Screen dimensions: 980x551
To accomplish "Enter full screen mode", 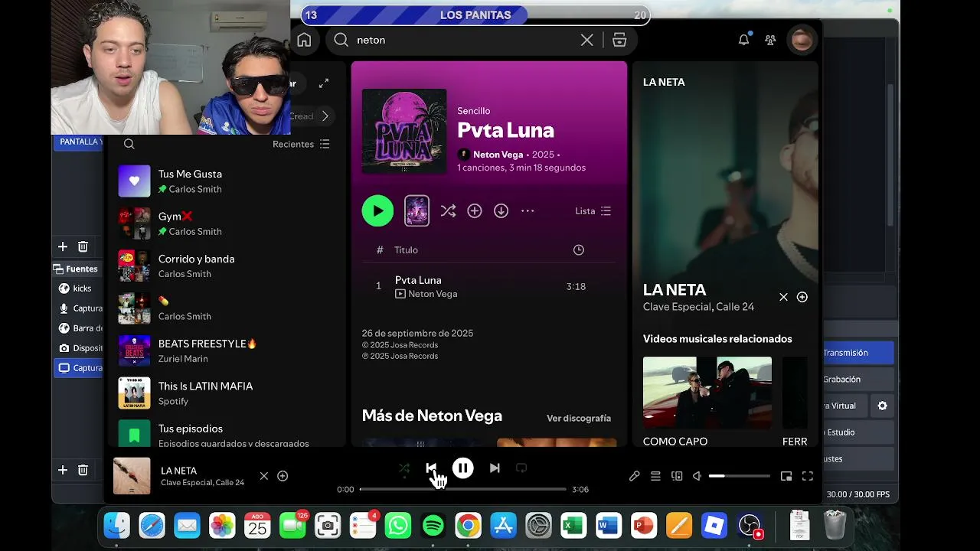I will (808, 476).
